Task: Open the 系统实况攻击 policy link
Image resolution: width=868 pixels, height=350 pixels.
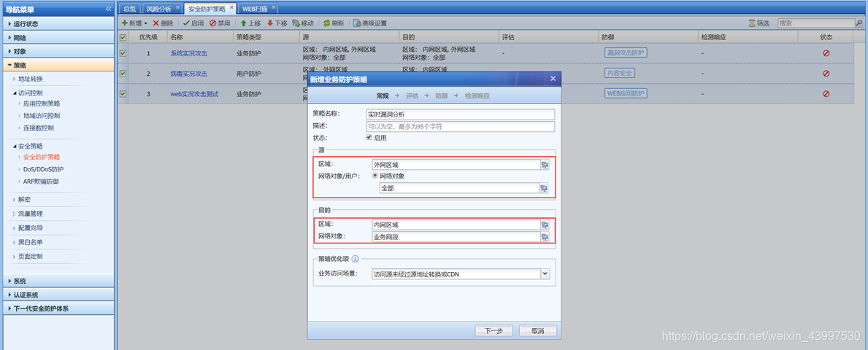Action: [188, 53]
